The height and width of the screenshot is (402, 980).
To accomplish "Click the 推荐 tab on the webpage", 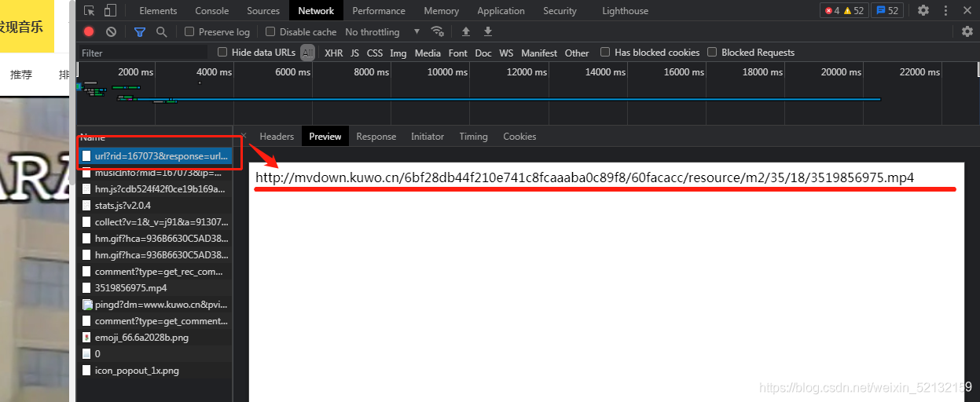I will (x=21, y=75).
